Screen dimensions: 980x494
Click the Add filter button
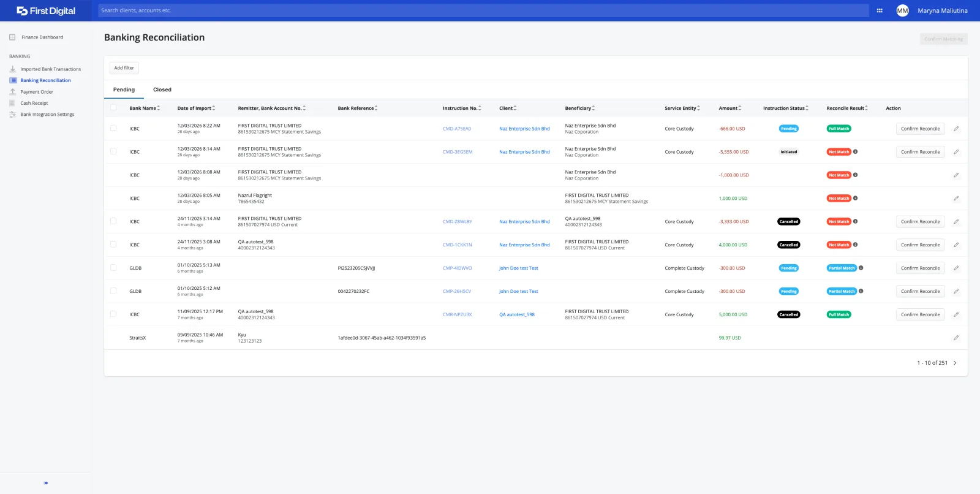click(124, 68)
